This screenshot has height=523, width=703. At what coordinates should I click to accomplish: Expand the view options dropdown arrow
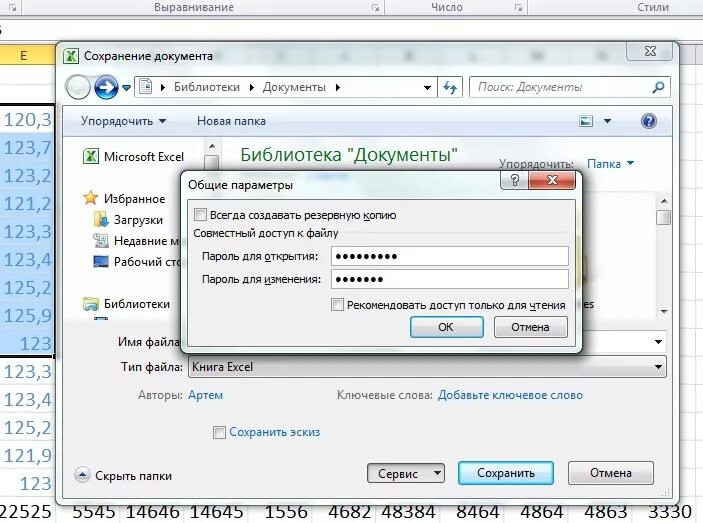click(x=607, y=121)
